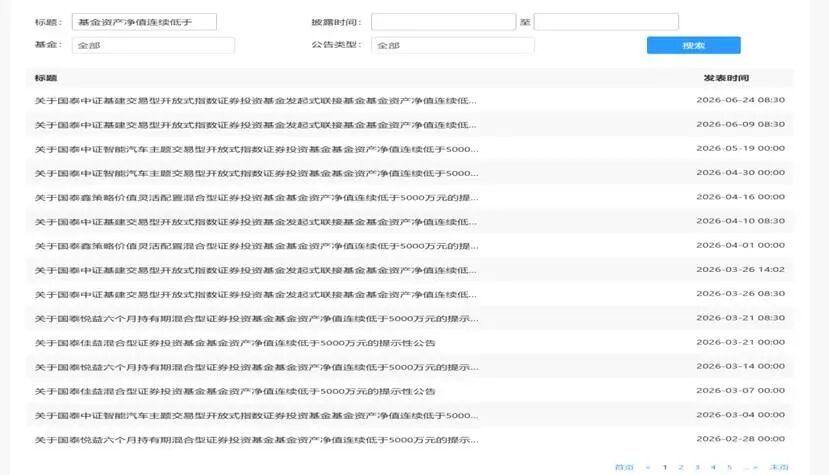
Task: Open the 披露时间 end date field after 至
Action: [606, 22]
